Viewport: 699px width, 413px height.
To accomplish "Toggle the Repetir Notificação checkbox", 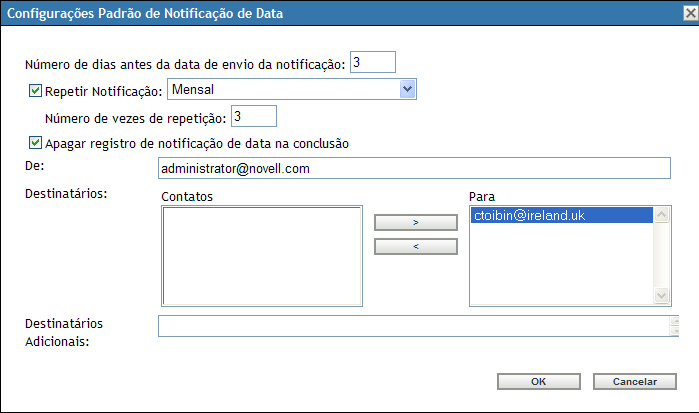I will coord(36,90).
